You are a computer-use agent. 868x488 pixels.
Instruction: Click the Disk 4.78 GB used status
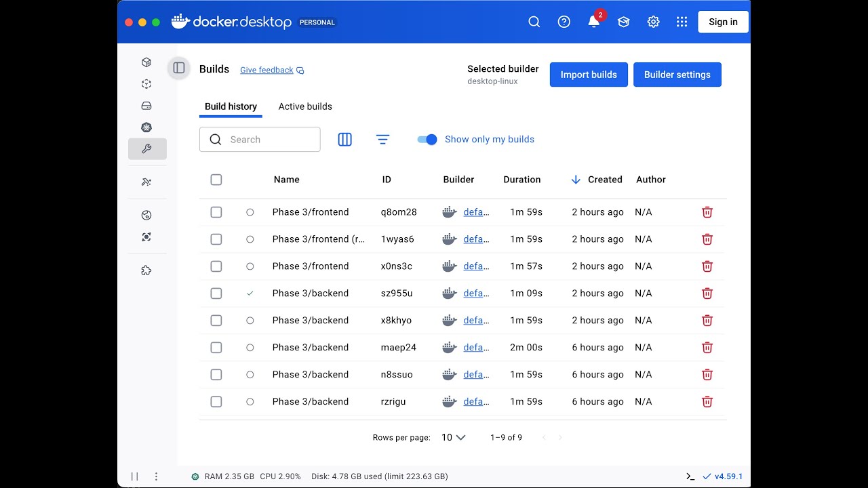(x=380, y=476)
